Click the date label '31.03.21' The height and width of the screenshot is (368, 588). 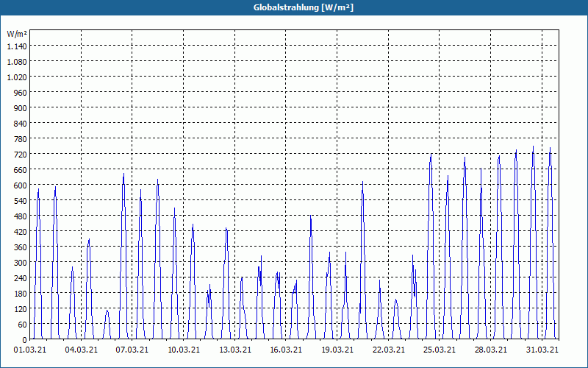[x=542, y=350]
